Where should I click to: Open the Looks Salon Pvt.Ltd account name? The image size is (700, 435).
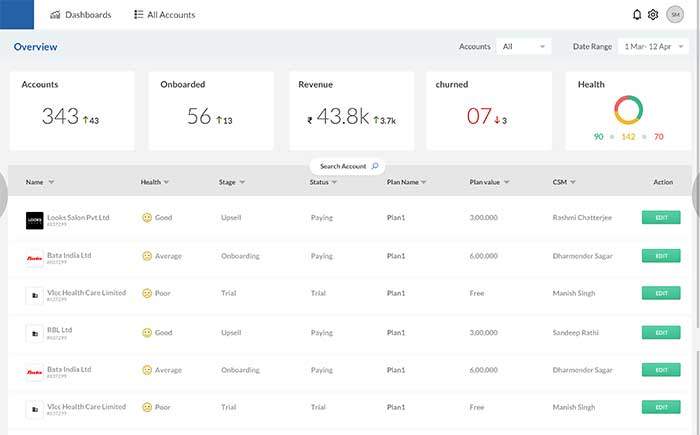(x=78, y=218)
